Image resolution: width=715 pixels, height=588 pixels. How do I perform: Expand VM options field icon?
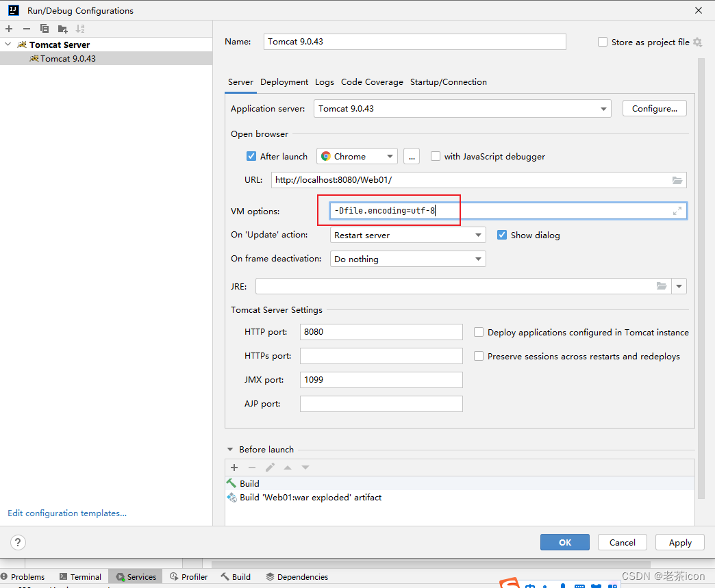[677, 211]
